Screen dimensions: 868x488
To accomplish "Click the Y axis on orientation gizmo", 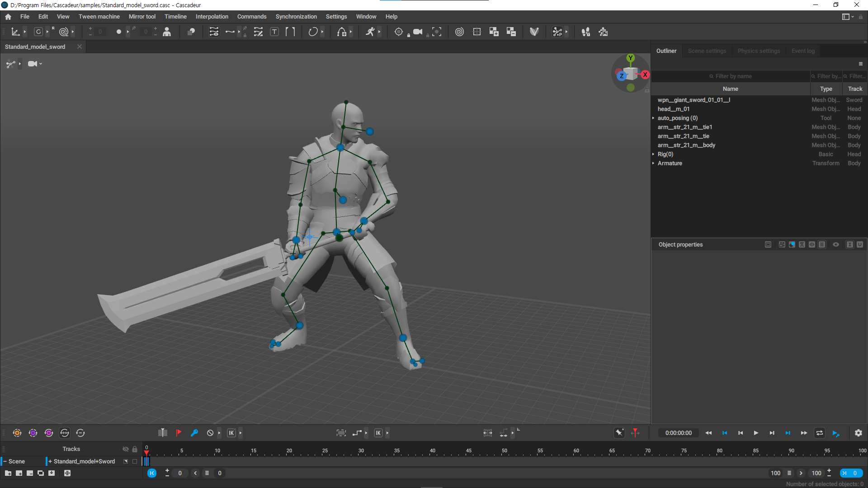I will pyautogui.click(x=631, y=58).
